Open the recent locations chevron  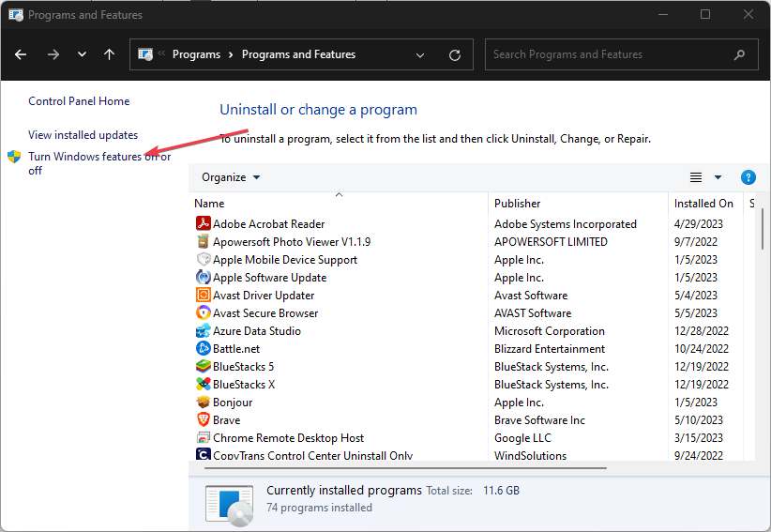pyautogui.click(x=83, y=54)
